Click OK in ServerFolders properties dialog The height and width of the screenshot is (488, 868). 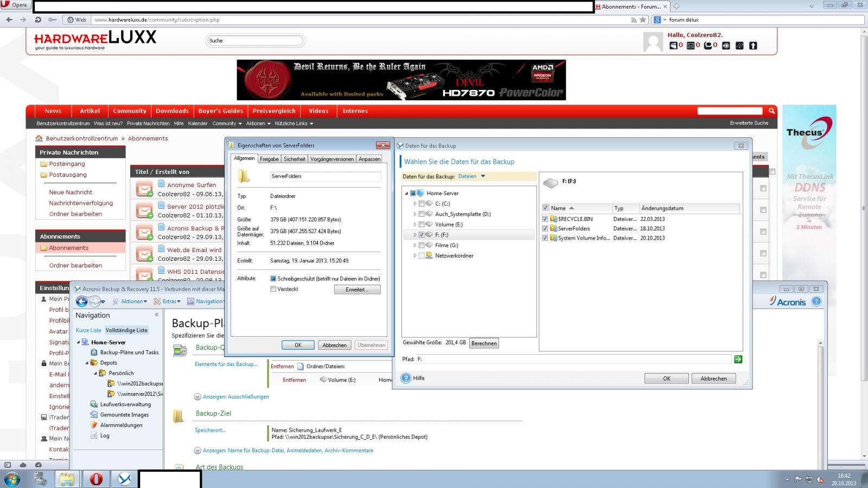[298, 345]
